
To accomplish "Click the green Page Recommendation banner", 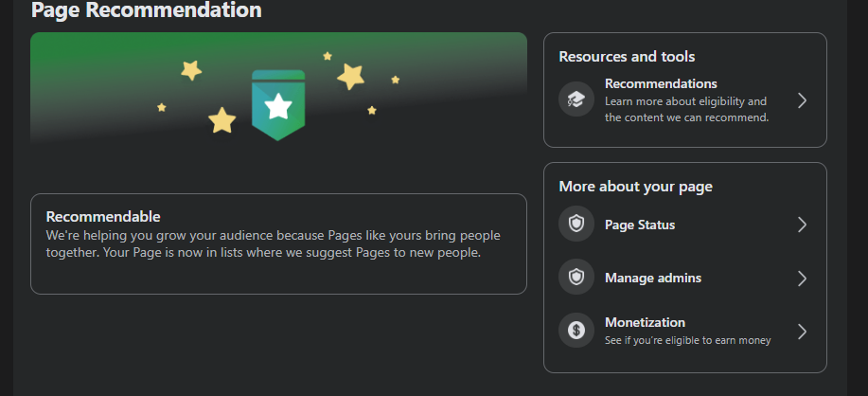I will [x=278, y=89].
